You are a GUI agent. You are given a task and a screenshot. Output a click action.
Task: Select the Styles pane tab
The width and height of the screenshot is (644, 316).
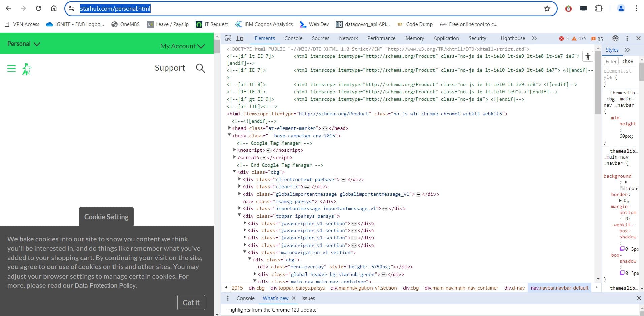[612, 50]
